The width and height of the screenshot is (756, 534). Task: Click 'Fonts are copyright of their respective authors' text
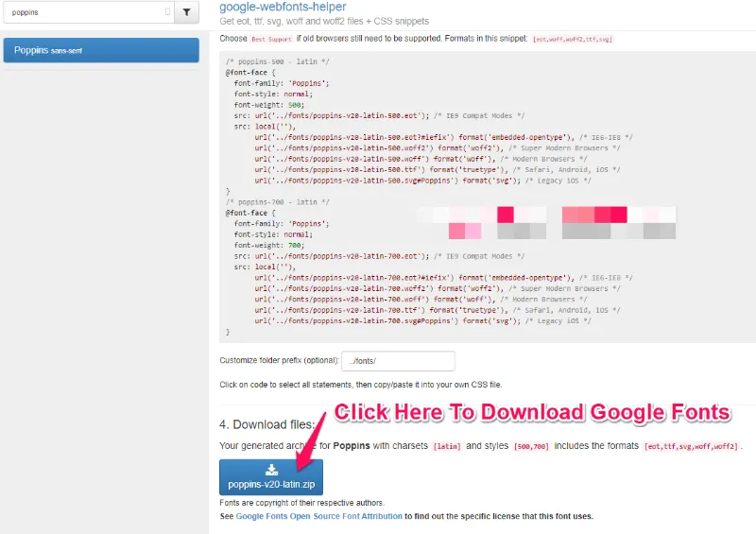pos(301,503)
